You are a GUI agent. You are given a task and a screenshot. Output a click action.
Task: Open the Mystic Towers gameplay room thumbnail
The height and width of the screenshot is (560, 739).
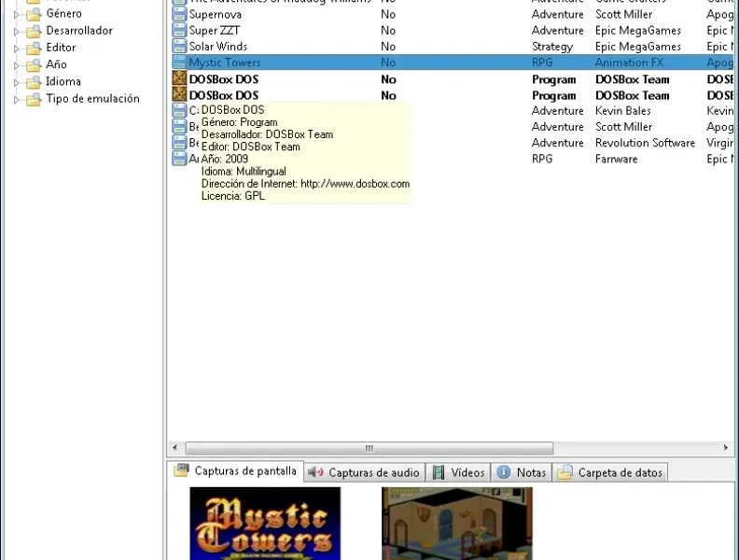tap(456, 524)
